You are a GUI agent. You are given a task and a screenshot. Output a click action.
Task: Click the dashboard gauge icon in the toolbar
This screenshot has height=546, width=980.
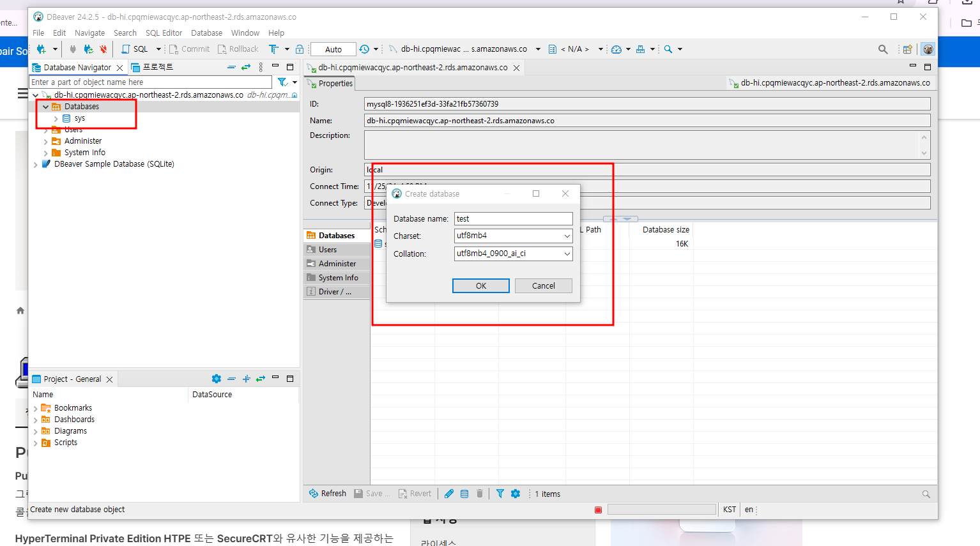tap(616, 49)
